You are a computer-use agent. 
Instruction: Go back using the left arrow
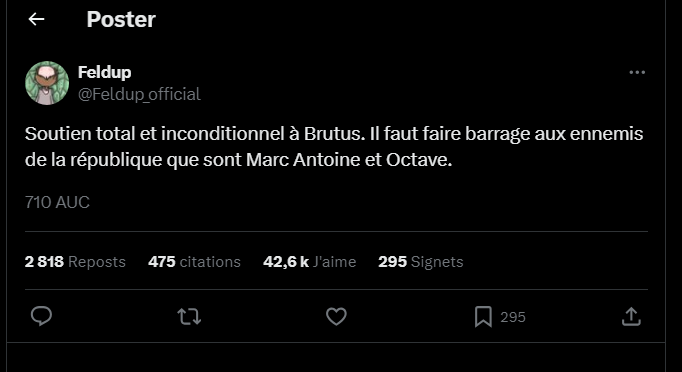coord(37,19)
